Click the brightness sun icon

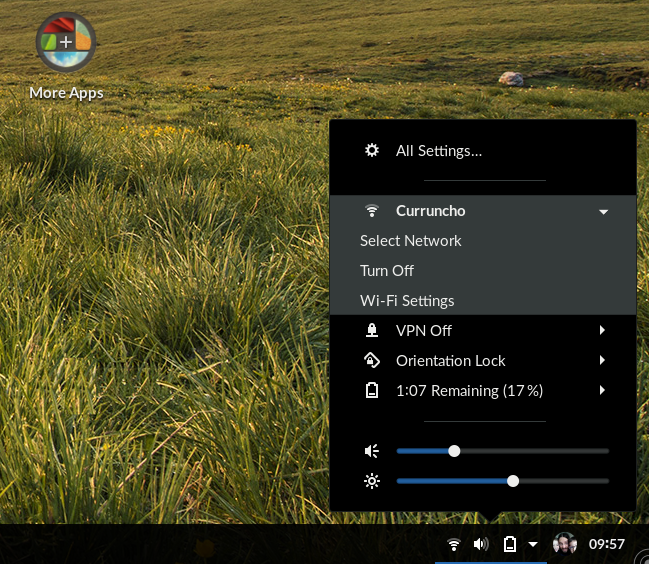pos(372,481)
